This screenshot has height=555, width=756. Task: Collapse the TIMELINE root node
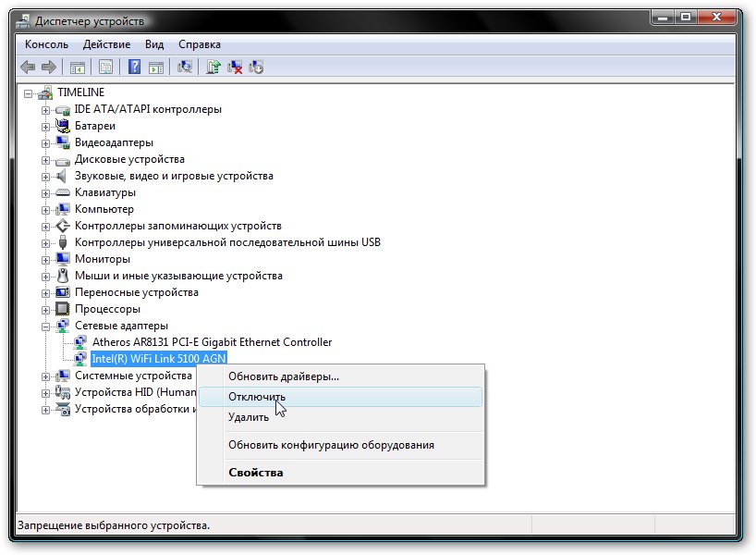click(x=29, y=92)
